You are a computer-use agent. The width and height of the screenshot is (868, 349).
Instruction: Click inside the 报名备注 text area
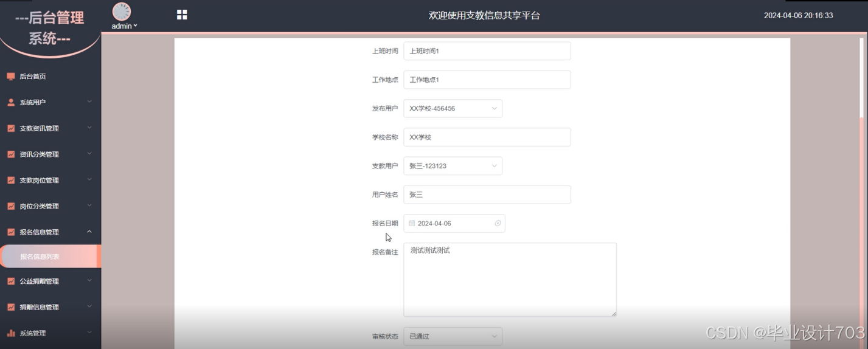click(x=510, y=280)
